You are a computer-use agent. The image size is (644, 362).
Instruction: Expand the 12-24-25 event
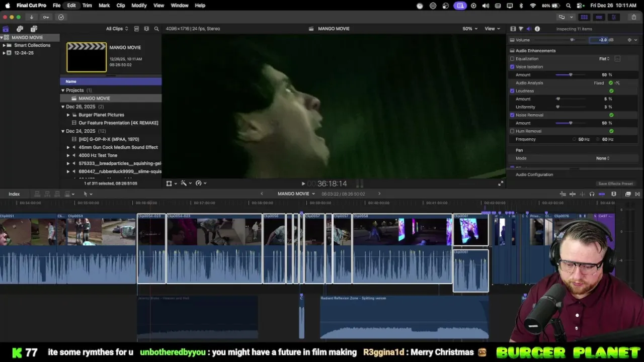coord(4,53)
